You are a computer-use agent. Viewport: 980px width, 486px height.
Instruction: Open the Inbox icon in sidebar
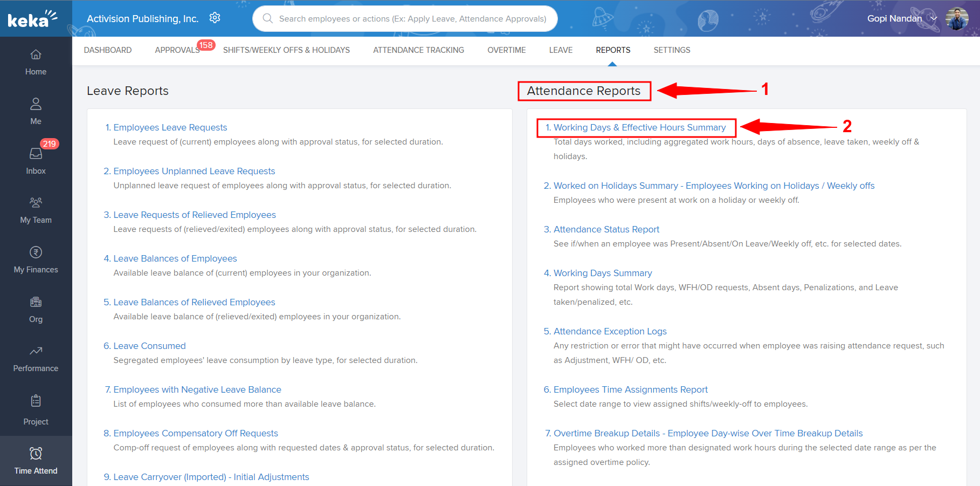36,154
